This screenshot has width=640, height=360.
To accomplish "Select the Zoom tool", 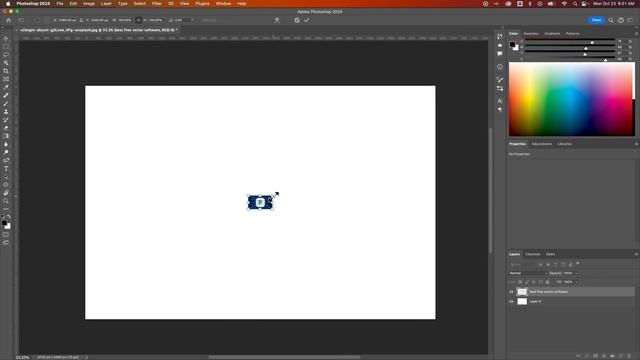I will pyautogui.click(x=6, y=201).
